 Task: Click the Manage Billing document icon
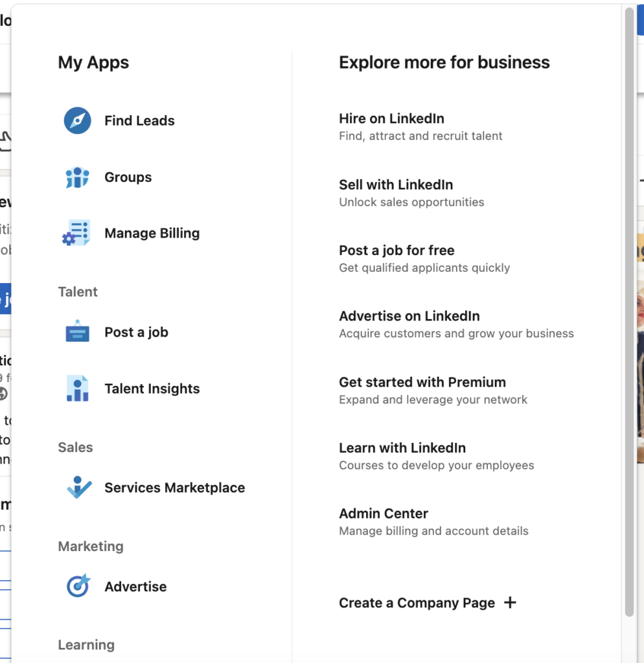[x=76, y=232]
